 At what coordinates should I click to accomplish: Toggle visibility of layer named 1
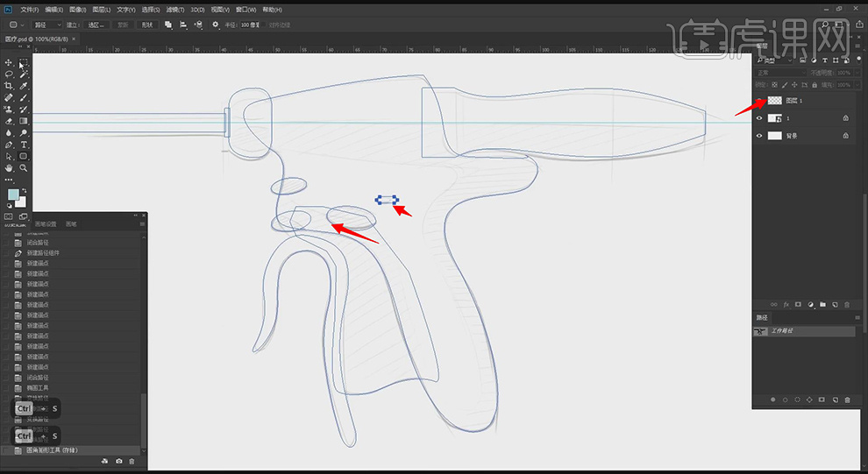[x=759, y=117]
